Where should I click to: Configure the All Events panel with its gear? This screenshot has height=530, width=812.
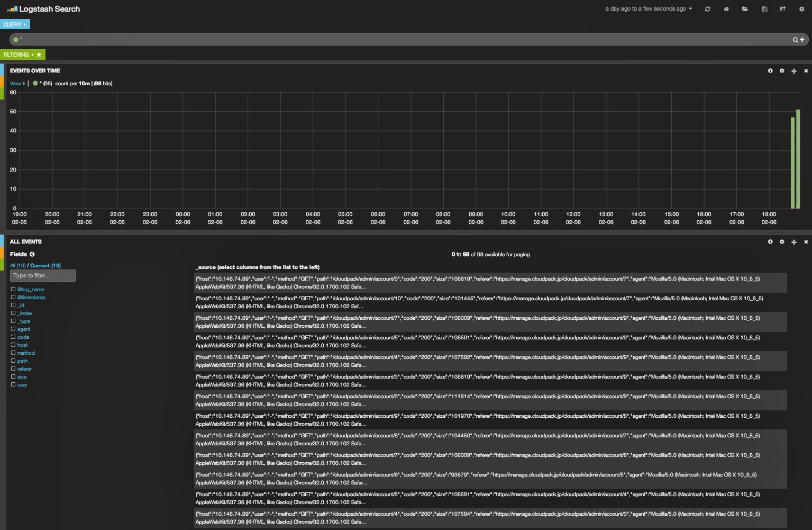coord(782,241)
